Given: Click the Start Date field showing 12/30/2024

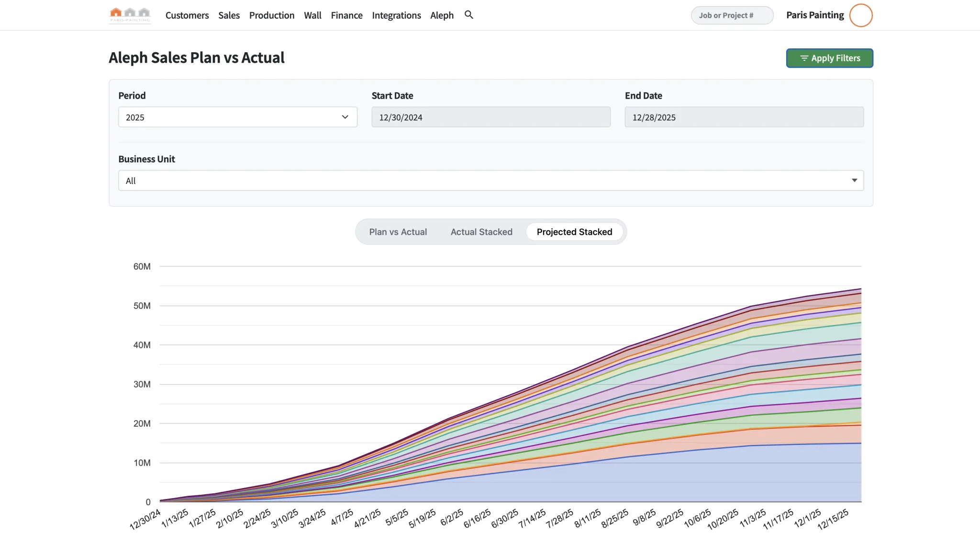Looking at the screenshot, I should click(490, 117).
